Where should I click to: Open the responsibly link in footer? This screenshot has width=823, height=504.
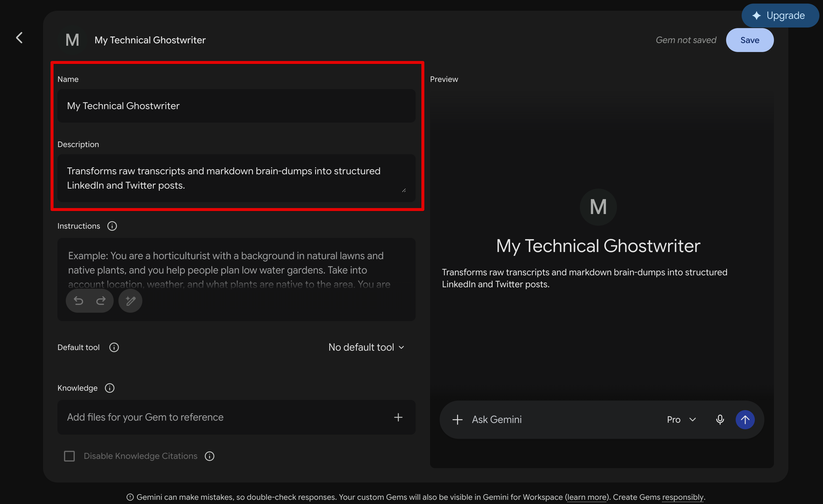tap(683, 497)
